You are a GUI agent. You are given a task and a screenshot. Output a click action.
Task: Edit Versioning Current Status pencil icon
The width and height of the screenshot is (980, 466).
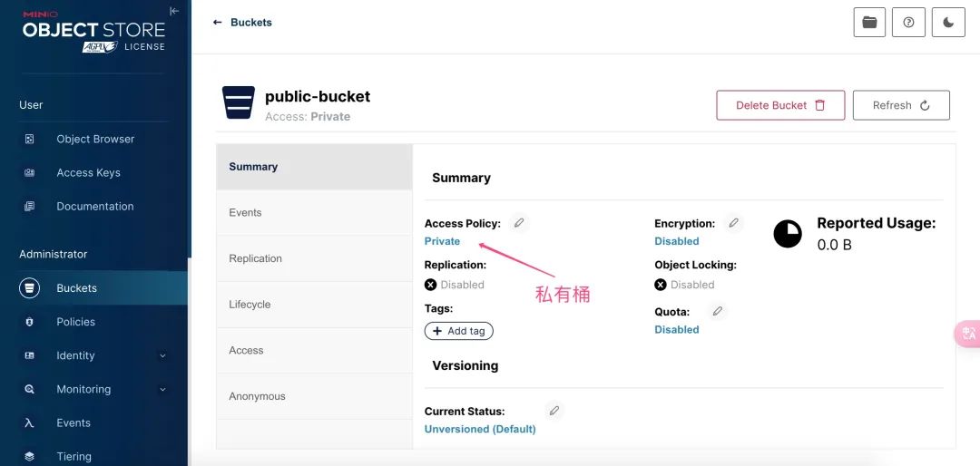554,411
